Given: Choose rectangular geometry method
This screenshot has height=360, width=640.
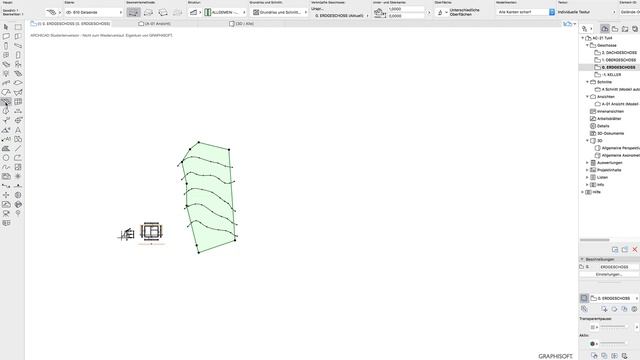Looking at the screenshot, I should 149,13.
